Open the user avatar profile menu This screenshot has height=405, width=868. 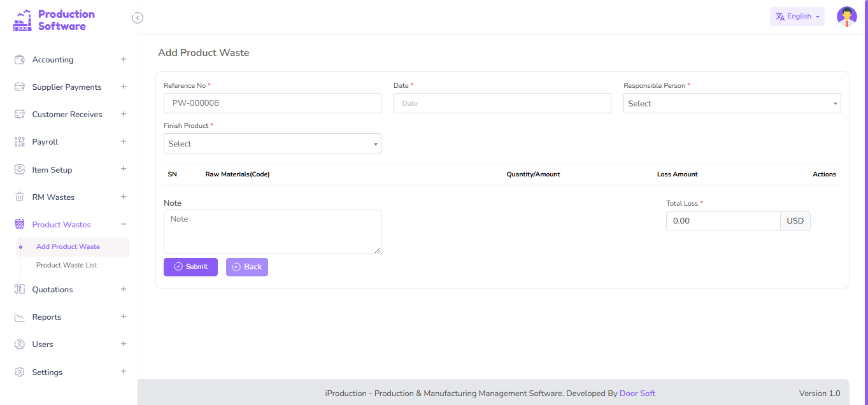[x=846, y=17]
